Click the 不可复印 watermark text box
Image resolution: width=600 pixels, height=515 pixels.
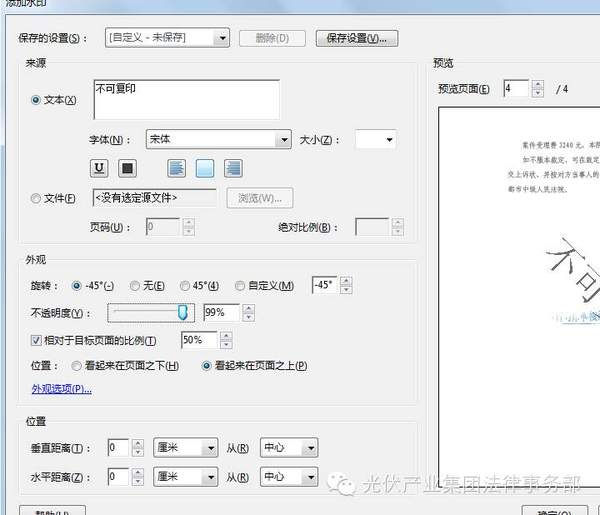tap(187, 99)
